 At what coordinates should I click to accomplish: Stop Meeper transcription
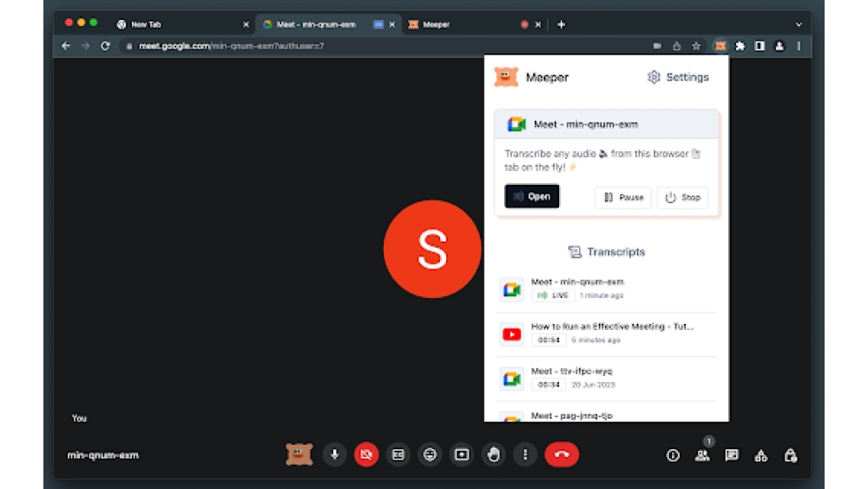tap(682, 197)
